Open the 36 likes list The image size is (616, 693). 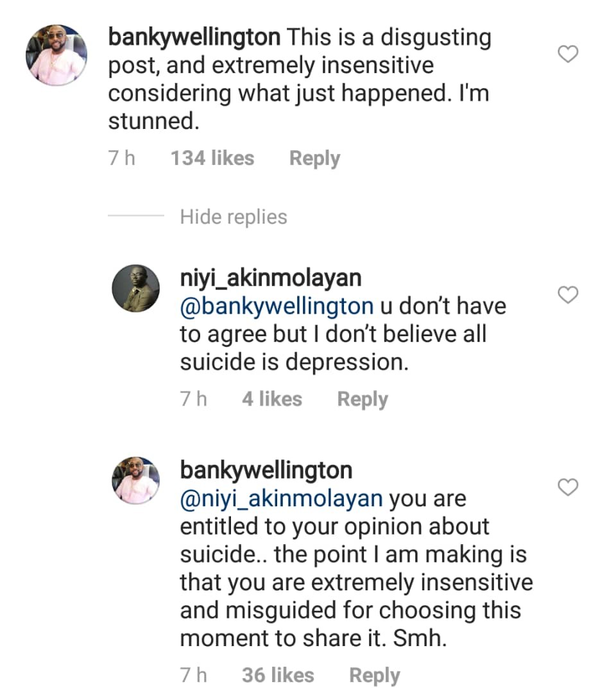point(278,675)
